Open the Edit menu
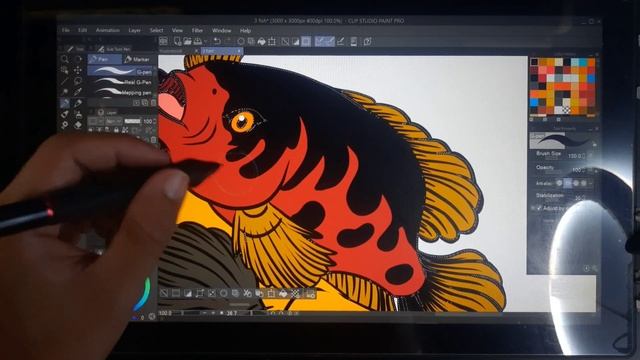Viewport: 640px width, 360px height. [82, 30]
